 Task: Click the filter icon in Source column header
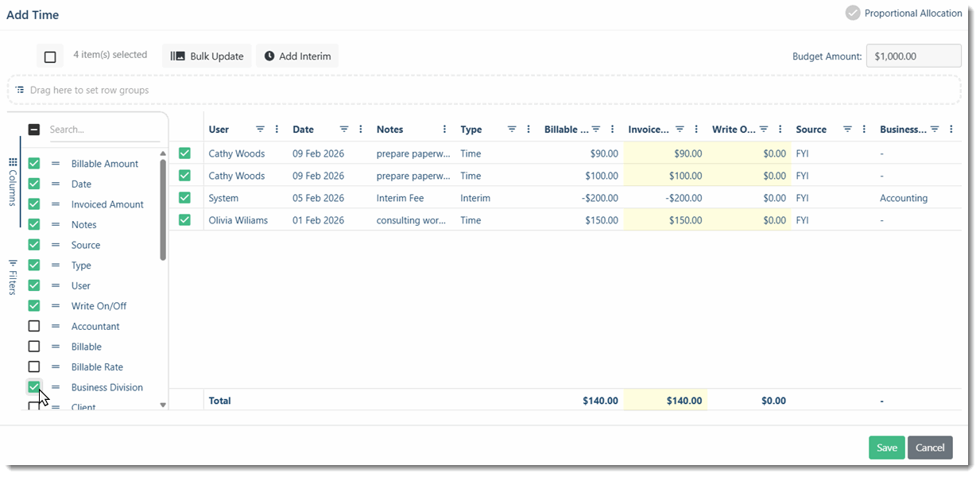[847, 130]
